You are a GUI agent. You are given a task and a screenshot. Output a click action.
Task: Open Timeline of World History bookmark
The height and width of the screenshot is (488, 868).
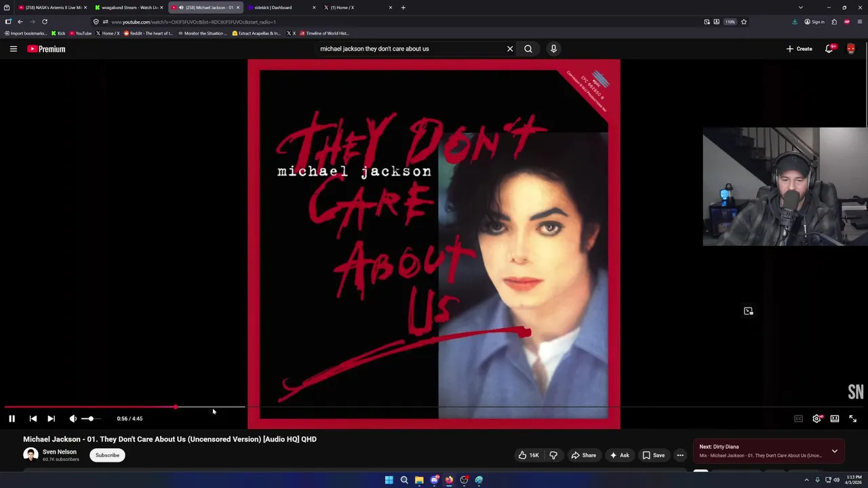pyautogui.click(x=324, y=33)
